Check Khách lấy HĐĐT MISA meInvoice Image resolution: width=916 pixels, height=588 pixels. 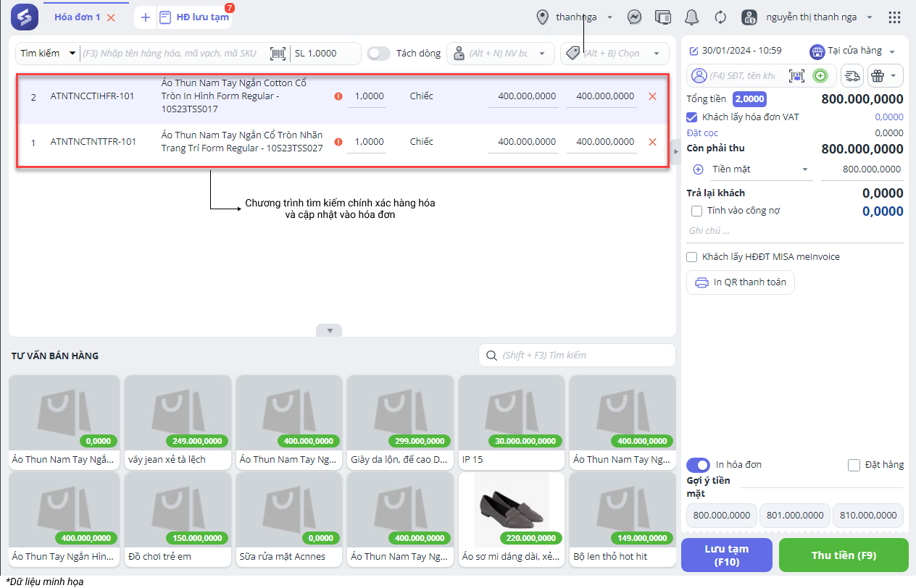click(692, 257)
